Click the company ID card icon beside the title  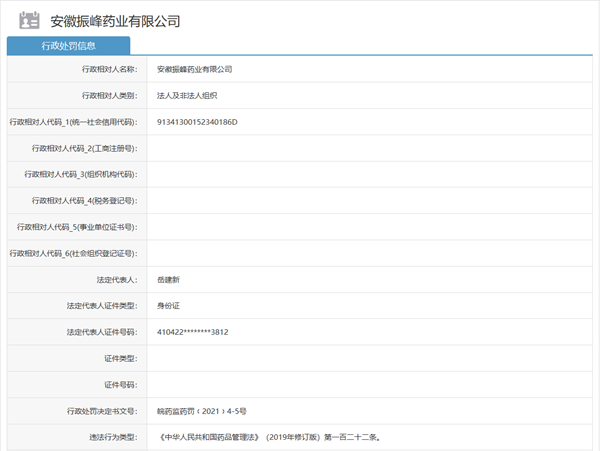[29, 20]
